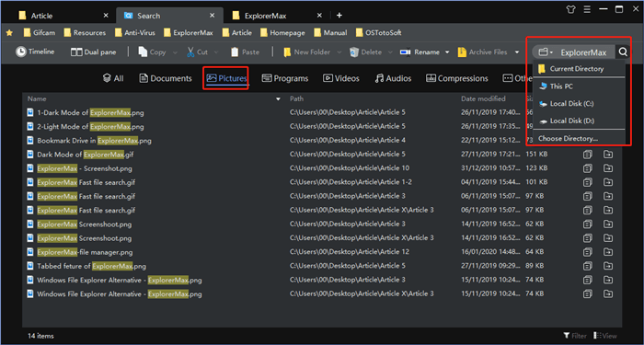
Task: Open the Manual bookmark folder
Action: 330,32
